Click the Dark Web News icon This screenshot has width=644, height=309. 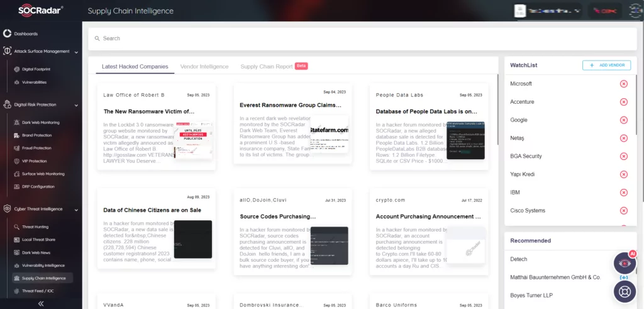[x=17, y=253]
